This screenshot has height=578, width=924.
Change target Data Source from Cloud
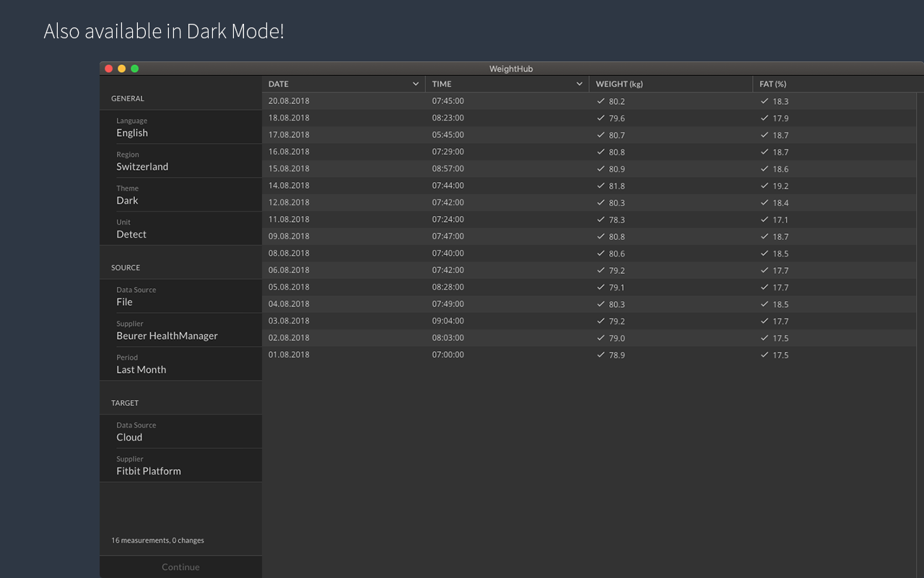[180, 431]
